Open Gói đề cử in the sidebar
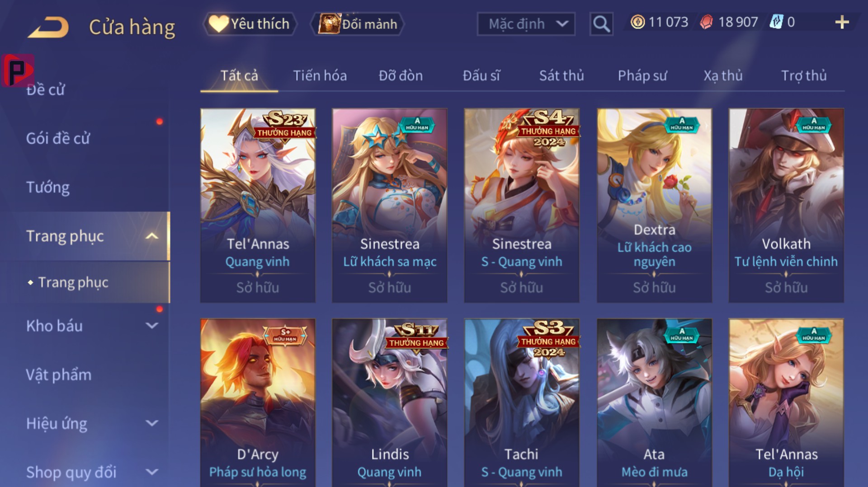This screenshot has height=487, width=868. coord(58,139)
